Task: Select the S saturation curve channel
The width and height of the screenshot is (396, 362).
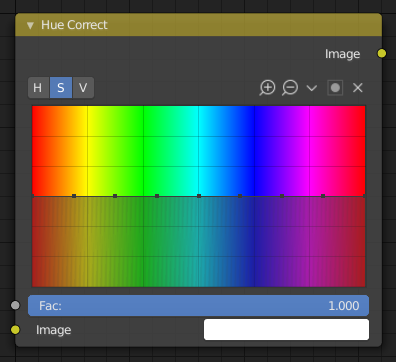Action: (x=61, y=88)
